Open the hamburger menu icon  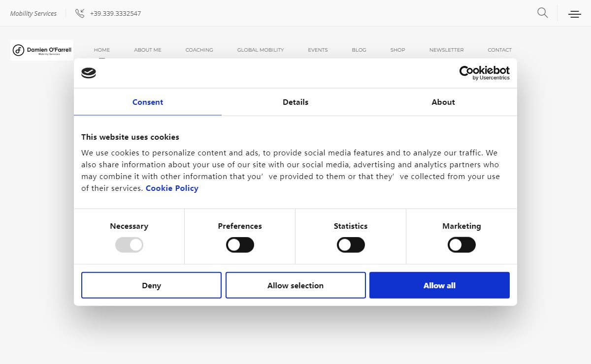click(574, 14)
